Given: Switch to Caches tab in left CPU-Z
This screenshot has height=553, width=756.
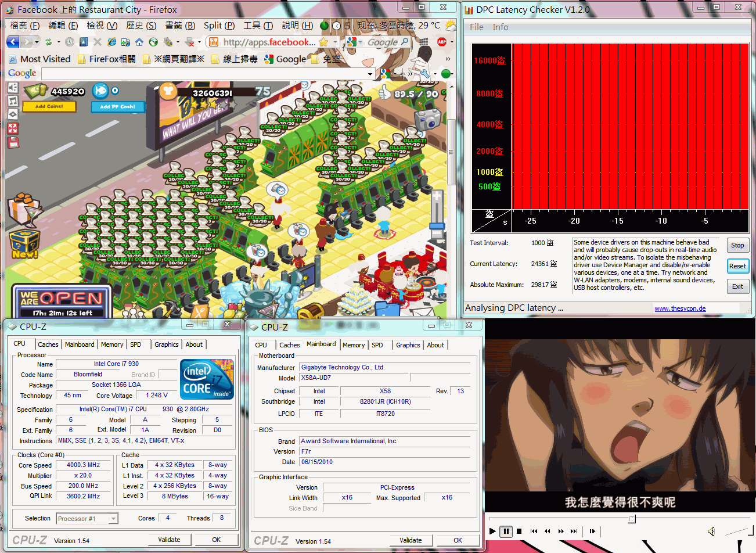Looking at the screenshot, I should 48,344.
